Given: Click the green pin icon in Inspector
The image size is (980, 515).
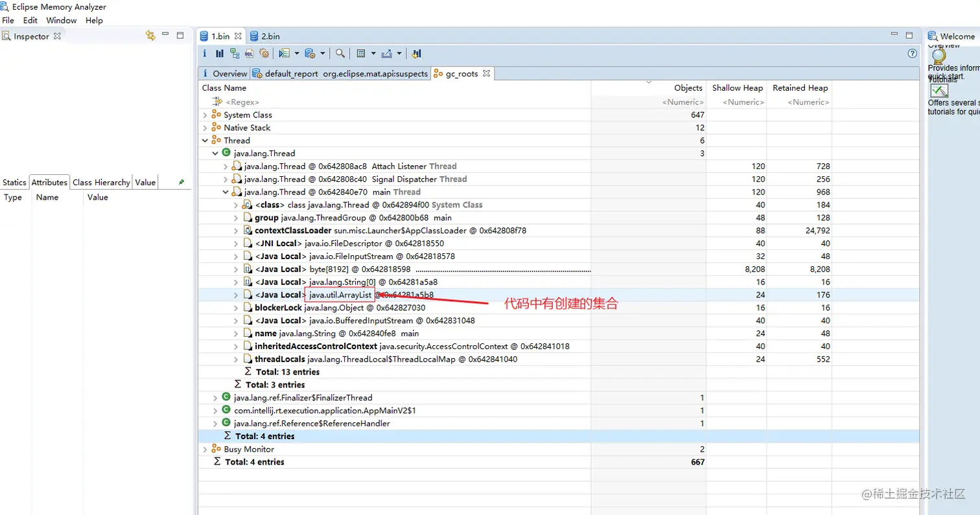Looking at the screenshot, I should 181,182.
